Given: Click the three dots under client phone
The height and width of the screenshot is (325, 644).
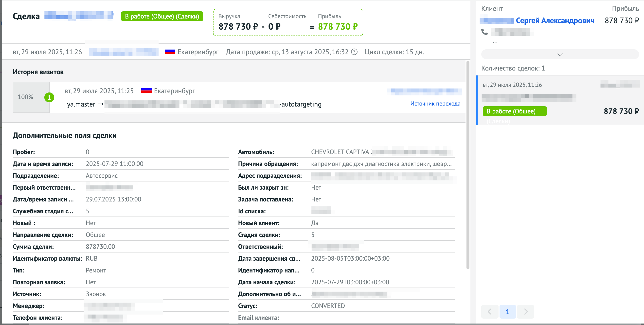Looking at the screenshot, I should tap(495, 43).
